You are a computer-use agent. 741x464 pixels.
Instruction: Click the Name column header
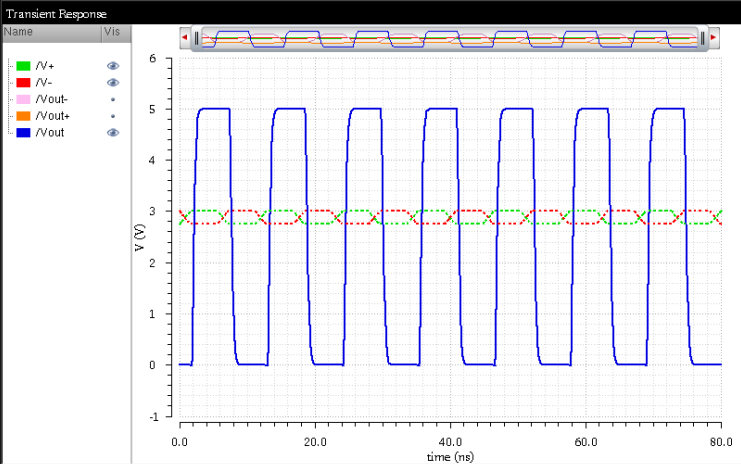pos(52,33)
